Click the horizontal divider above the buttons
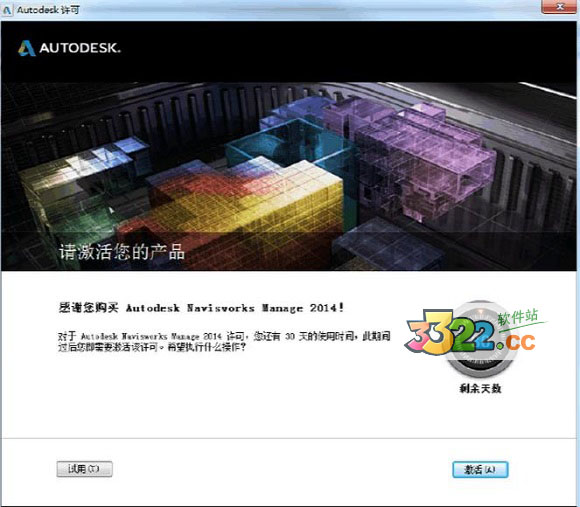This screenshot has height=507, width=580. point(289,439)
